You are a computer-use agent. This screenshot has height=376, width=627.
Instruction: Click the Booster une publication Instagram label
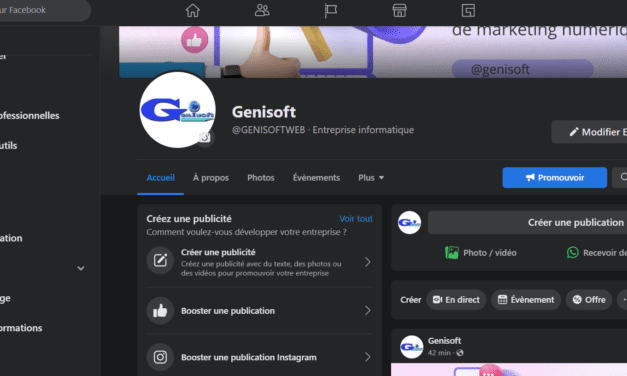(x=249, y=357)
